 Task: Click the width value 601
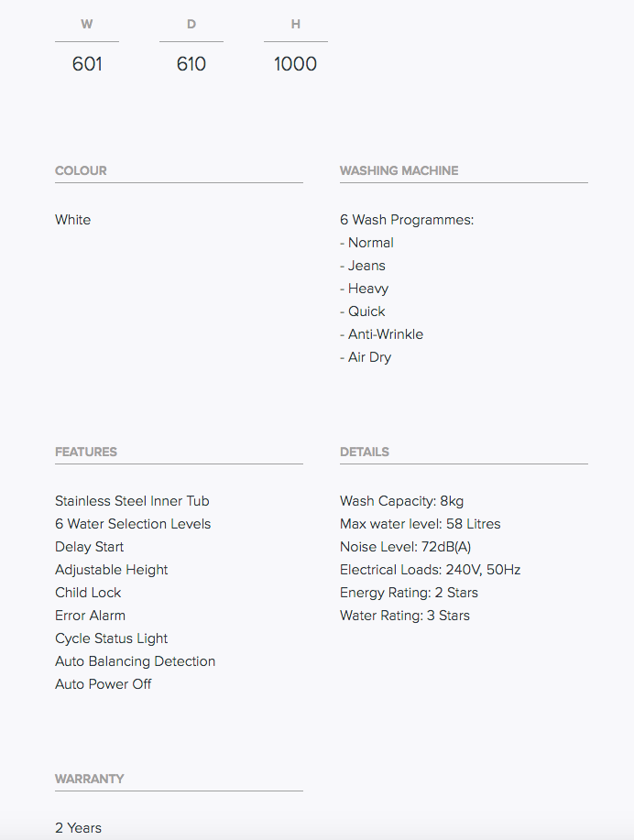[87, 64]
